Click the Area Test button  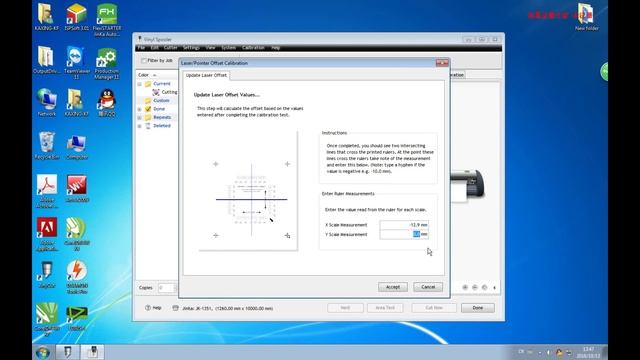click(385, 308)
